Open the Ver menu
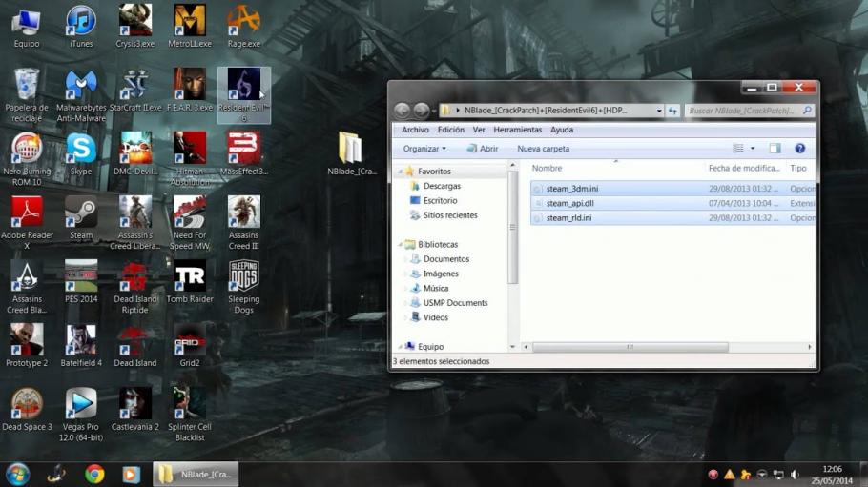 [479, 130]
